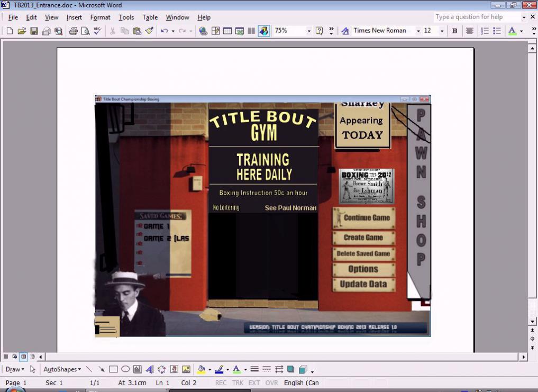Click the Save icon in toolbar
Viewport: 538px width, 392px height.
34,31
